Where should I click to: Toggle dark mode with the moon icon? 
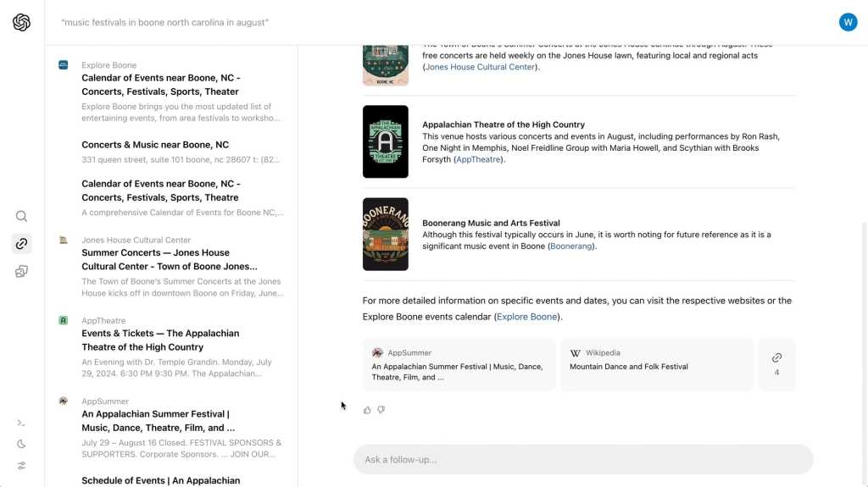tap(22, 444)
